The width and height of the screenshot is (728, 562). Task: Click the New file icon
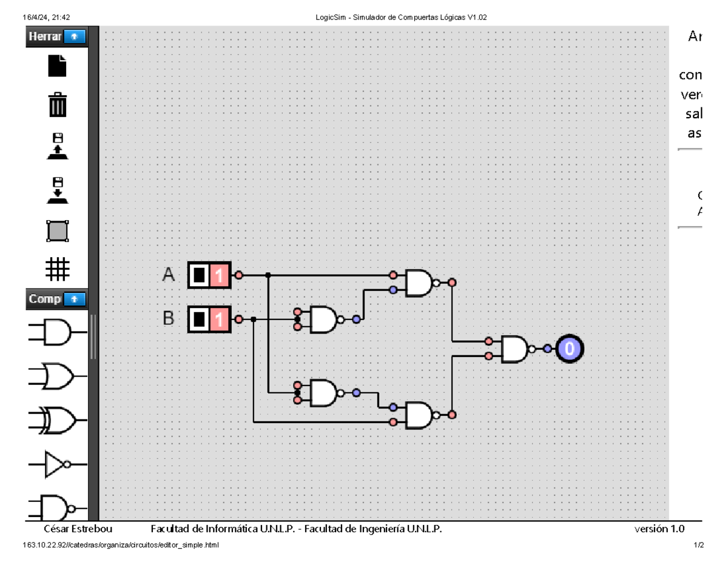click(58, 65)
